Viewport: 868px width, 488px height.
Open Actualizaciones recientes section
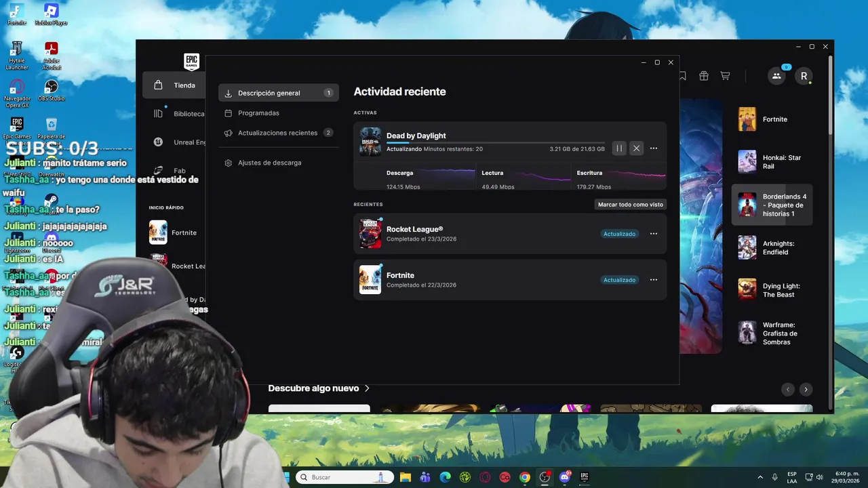tap(279, 133)
